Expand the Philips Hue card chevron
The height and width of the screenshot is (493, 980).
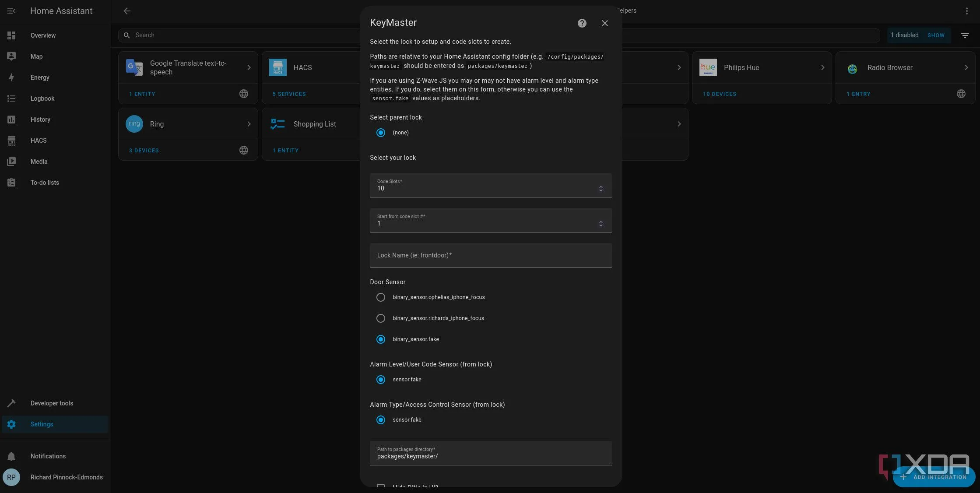822,67
